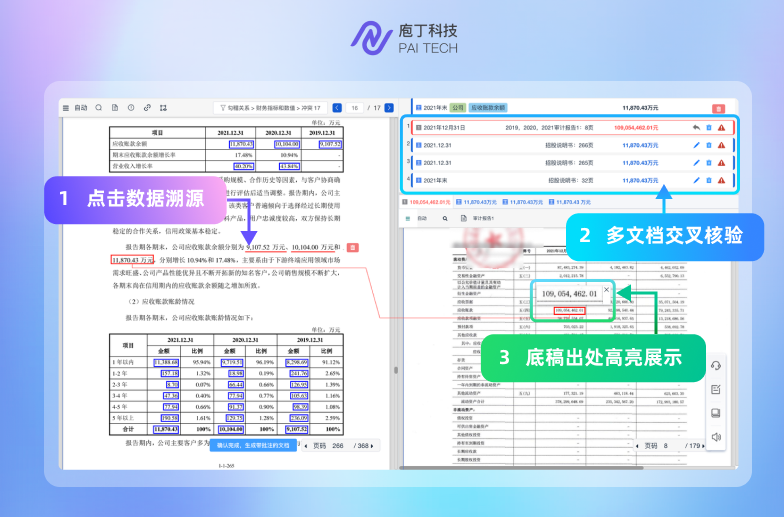The image size is (784, 517).
Task: Open the list menu icon in right viewer toolbar
Action: [408, 218]
